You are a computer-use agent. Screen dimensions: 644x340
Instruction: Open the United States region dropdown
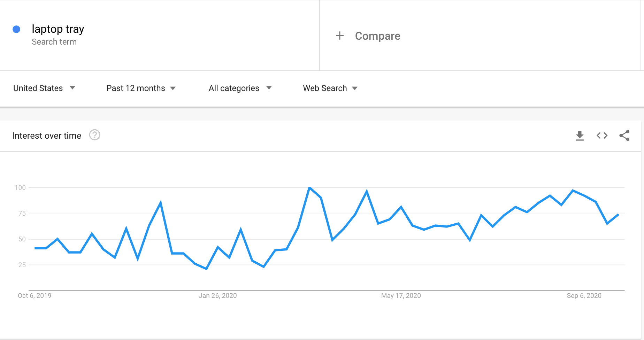tap(44, 88)
